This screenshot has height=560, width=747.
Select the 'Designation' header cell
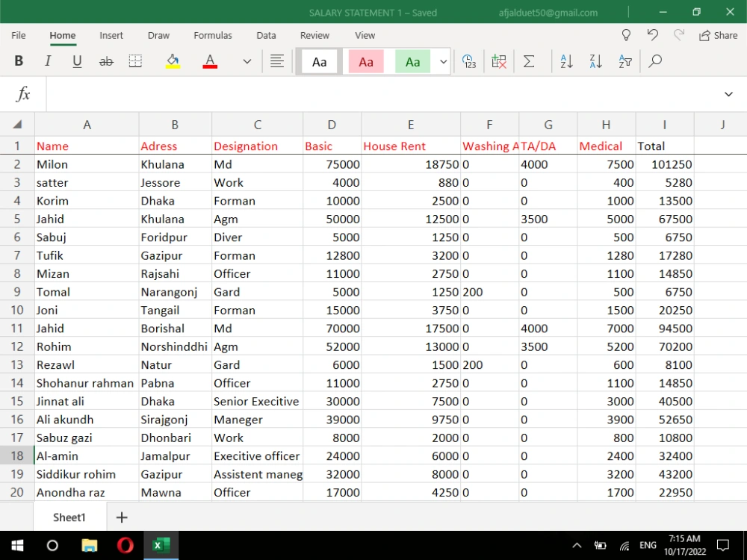point(257,146)
